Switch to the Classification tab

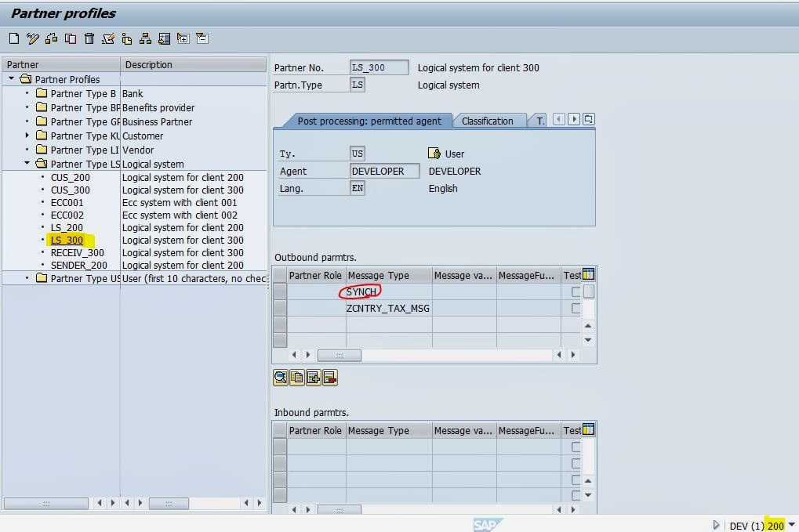[488, 121]
